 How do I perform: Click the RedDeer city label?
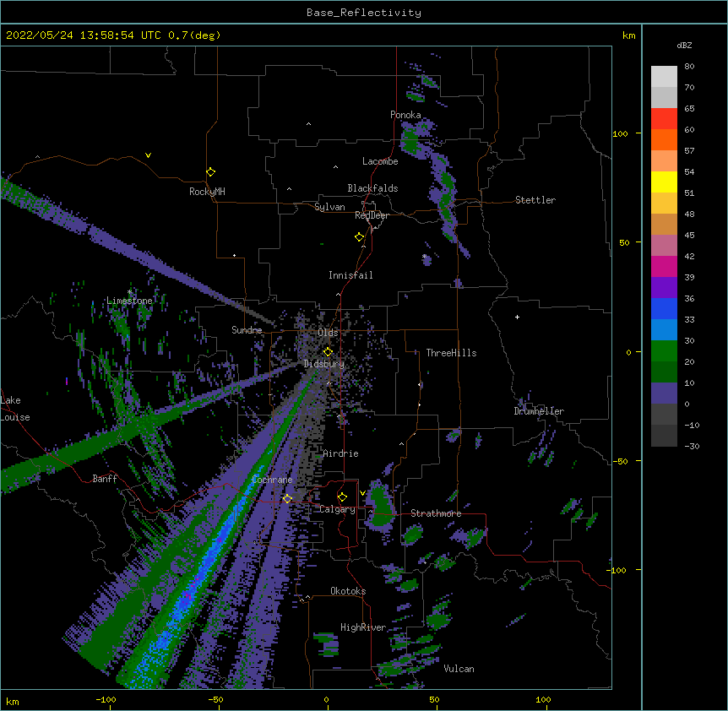coord(372,215)
